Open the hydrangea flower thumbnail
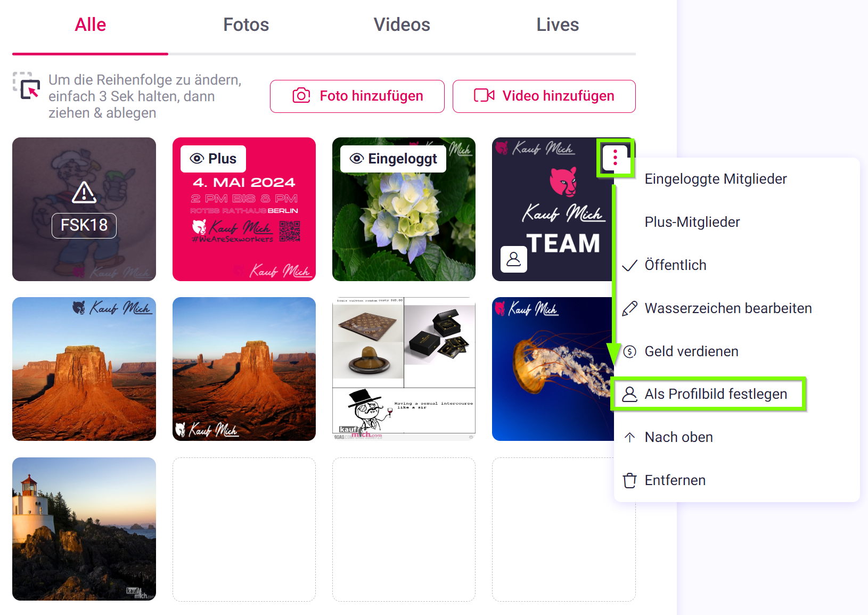 click(x=404, y=209)
